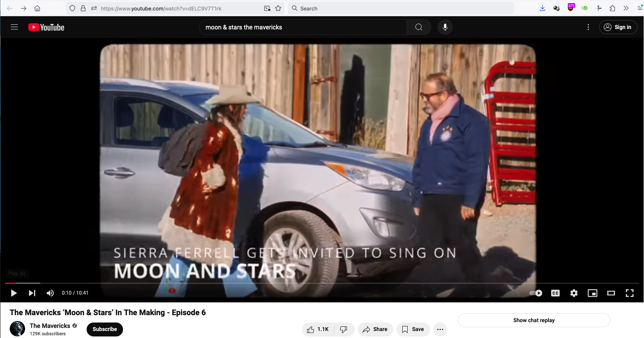Toggle theater mode

click(611, 293)
